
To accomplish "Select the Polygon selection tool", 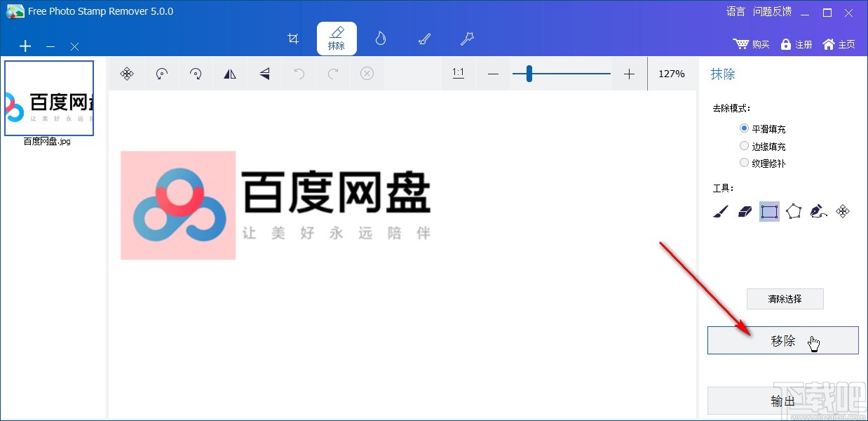I will point(793,210).
